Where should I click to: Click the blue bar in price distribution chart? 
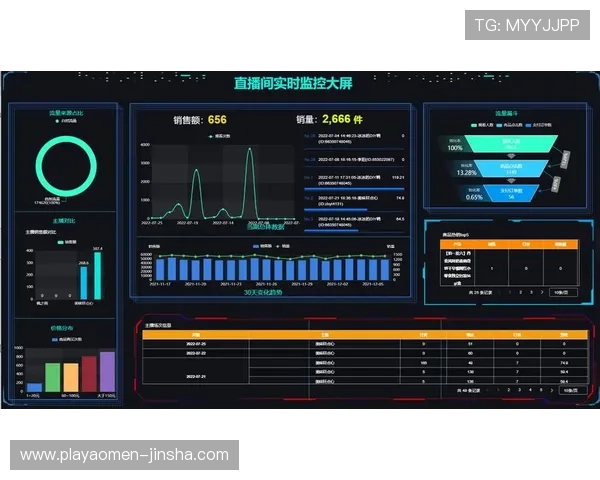tap(35, 387)
